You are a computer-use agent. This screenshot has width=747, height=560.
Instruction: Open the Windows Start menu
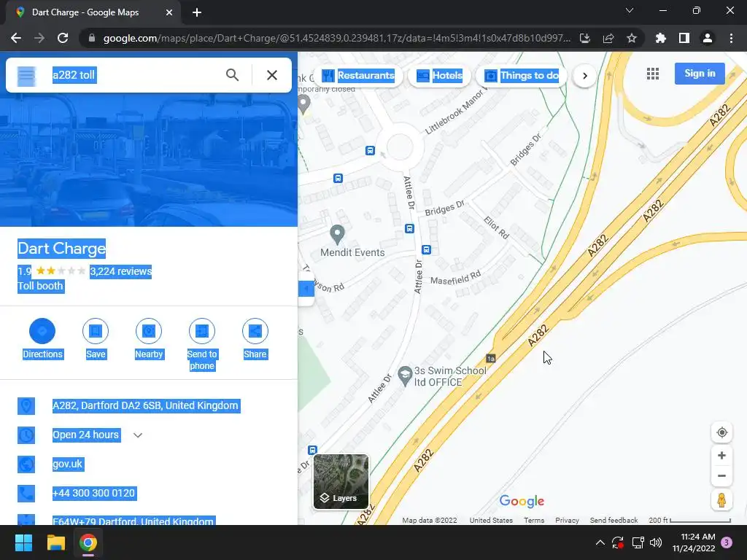pos(23,542)
